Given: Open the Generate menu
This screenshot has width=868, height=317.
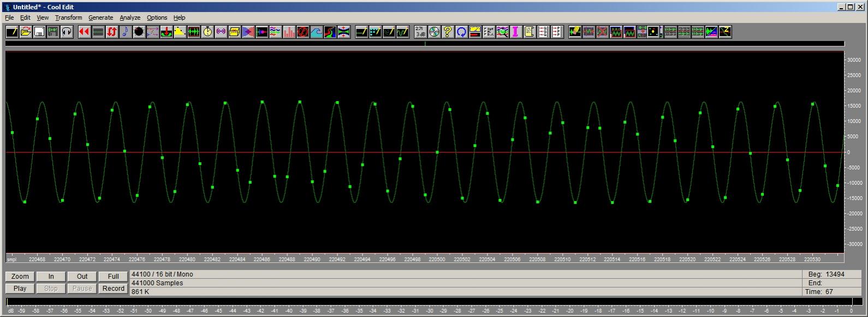Looking at the screenshot, I should point(100,17).
